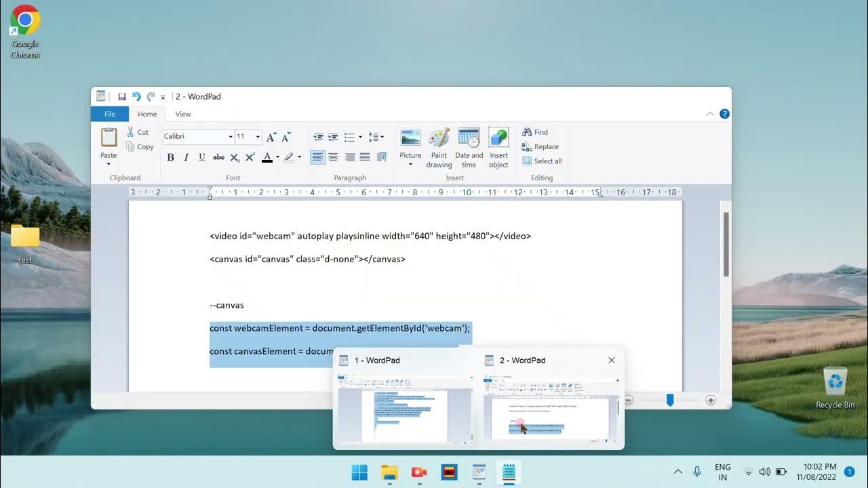The height and width of the screenshot is (488, 868).
Task: Click the '--canvas' text line
Action: click(226, 305)
